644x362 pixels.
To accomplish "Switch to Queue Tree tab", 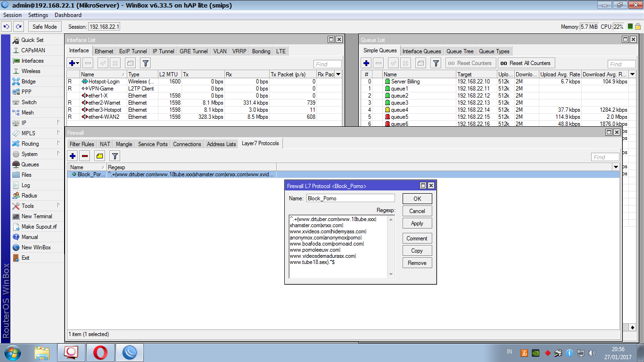I will point(460,51).
